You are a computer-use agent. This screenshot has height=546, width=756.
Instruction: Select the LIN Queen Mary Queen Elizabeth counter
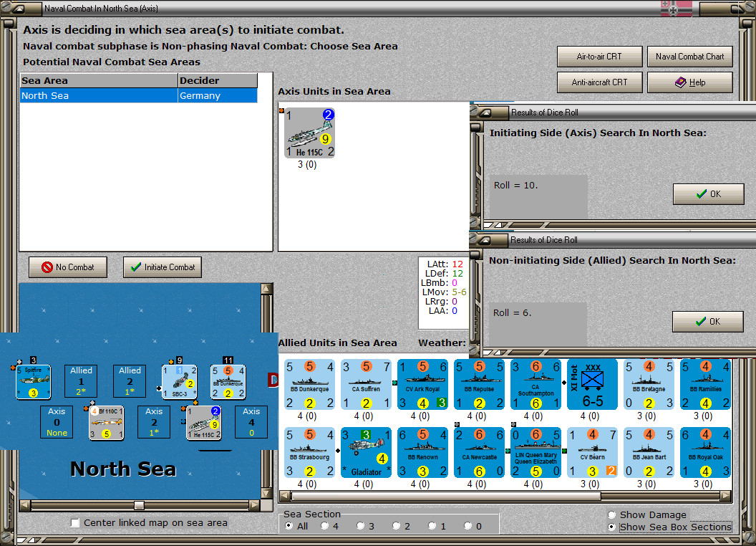click(x=535, y=452)
